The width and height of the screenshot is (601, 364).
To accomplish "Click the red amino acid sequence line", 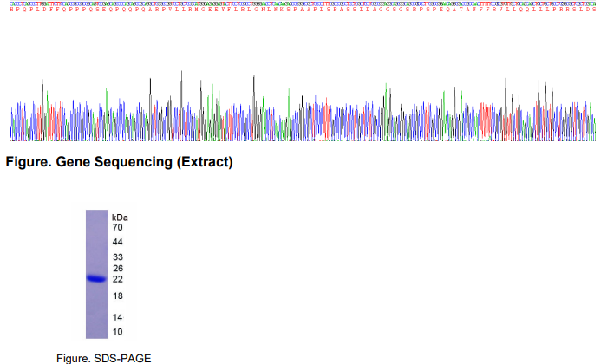I will 303,10.
